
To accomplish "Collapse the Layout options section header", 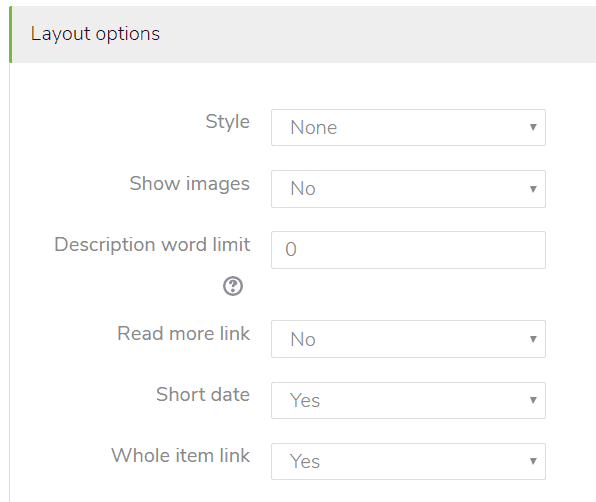I will (x=303, y=34).
